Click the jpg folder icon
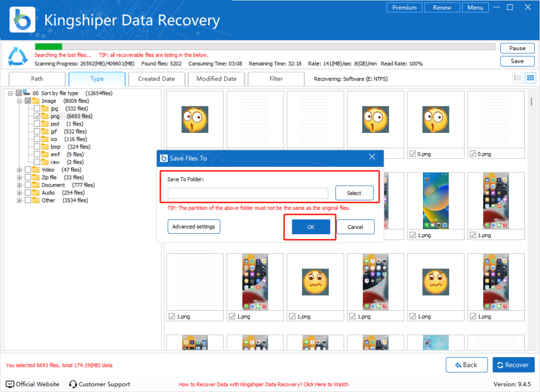The height and width of the screenshot is (392, 540). [45, 109]
